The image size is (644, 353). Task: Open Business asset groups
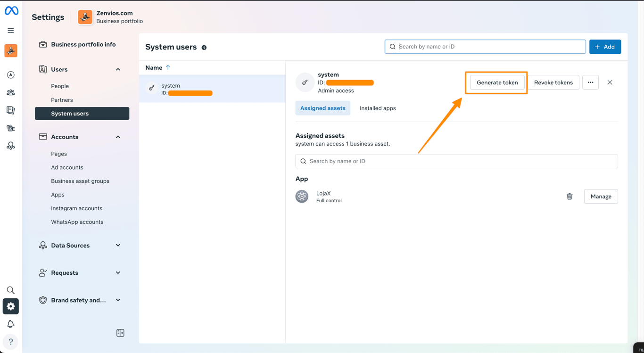80,181
